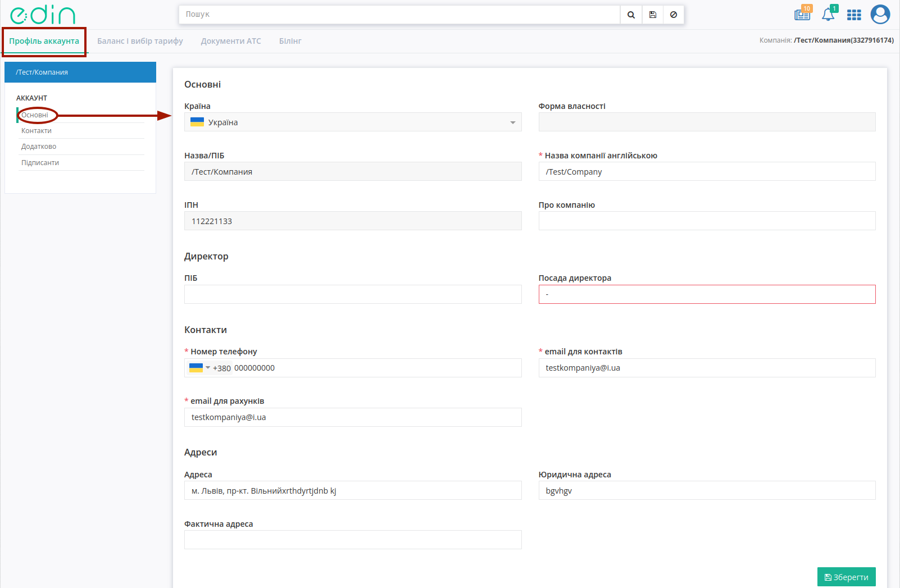Switch to Баланс і вибір тарифу tab
The height and width of the screenshot is (588, 900).
(140, 41)
